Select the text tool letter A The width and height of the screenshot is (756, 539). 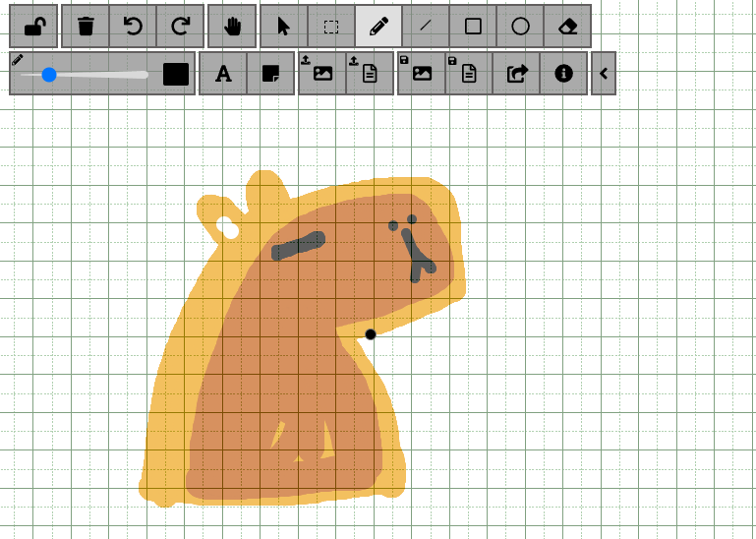click(x=223, y=74)
